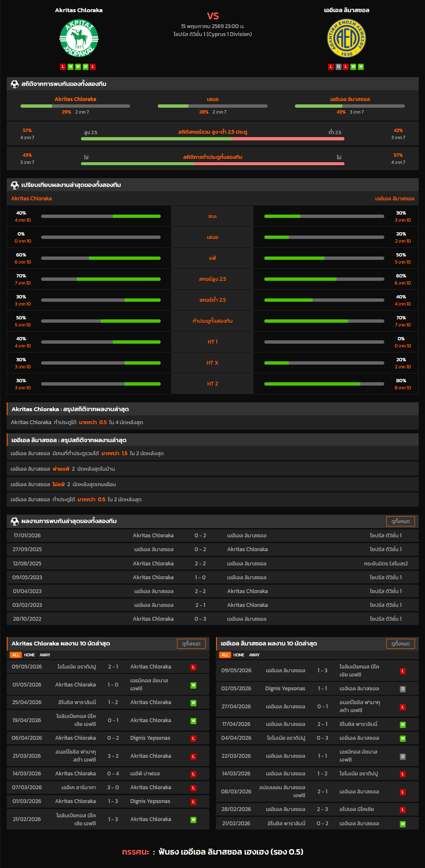Click L badge for 27/04/2026 AEL match
The height and width of the screenshot is (868, 425).
tap(403, 707)
